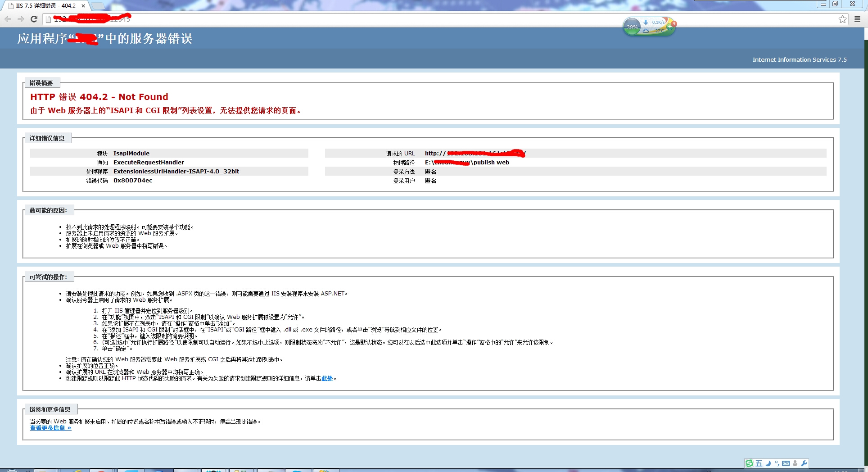This screenshot has height=472, width=868.
Task: Click the browser forward arrow
Action: tap(21, 19)
